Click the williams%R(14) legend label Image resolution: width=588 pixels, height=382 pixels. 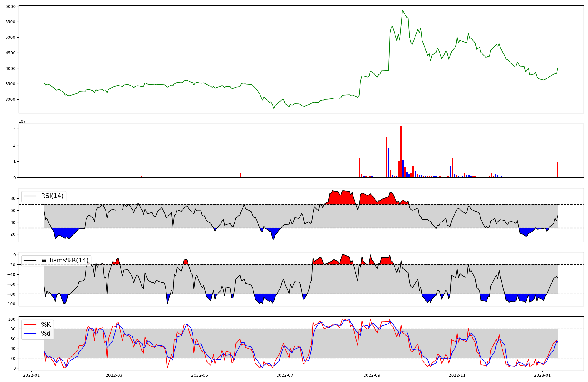click(x=65, y=260)
